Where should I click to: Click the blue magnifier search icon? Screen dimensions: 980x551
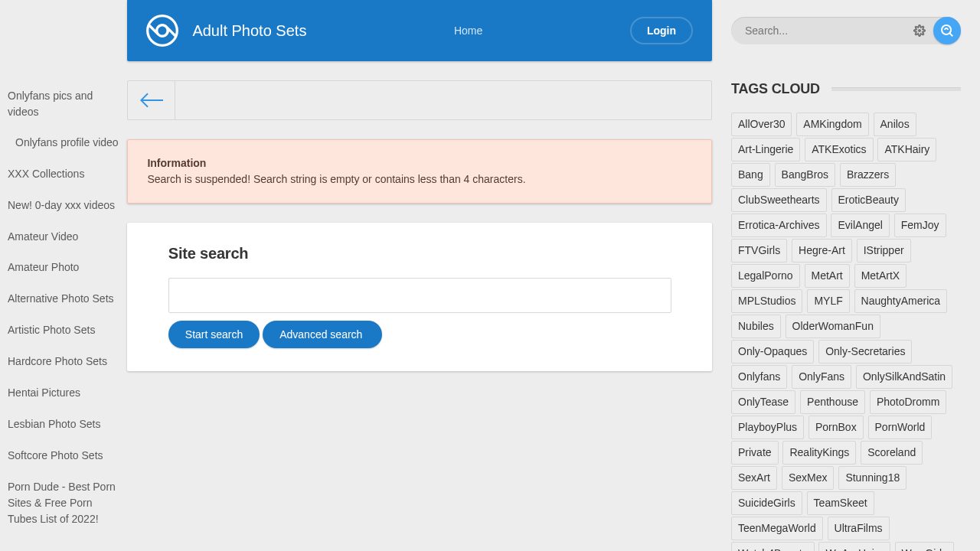947,31
